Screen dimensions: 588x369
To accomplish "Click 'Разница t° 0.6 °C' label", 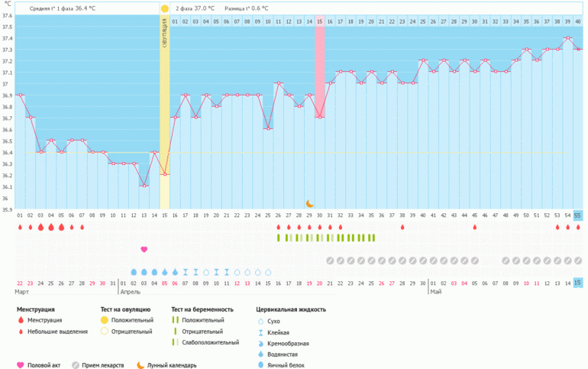I will [247, 8].
